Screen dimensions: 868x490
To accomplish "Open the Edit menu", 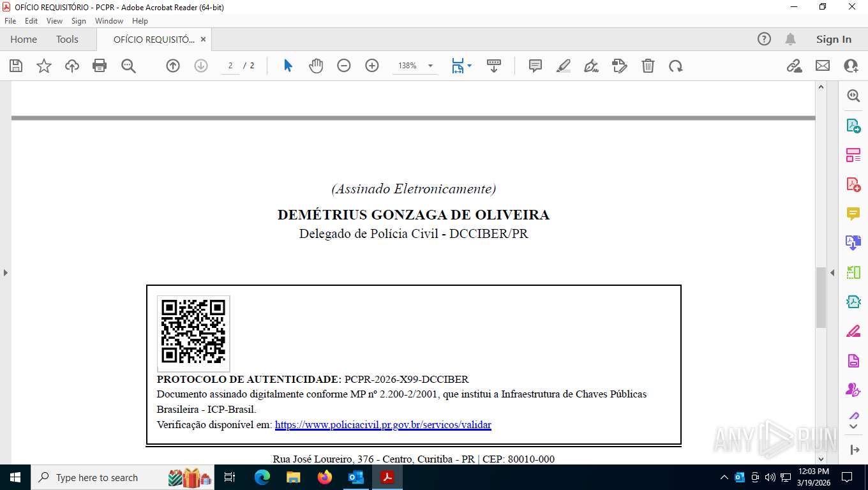I will click(x=31, y=21).
